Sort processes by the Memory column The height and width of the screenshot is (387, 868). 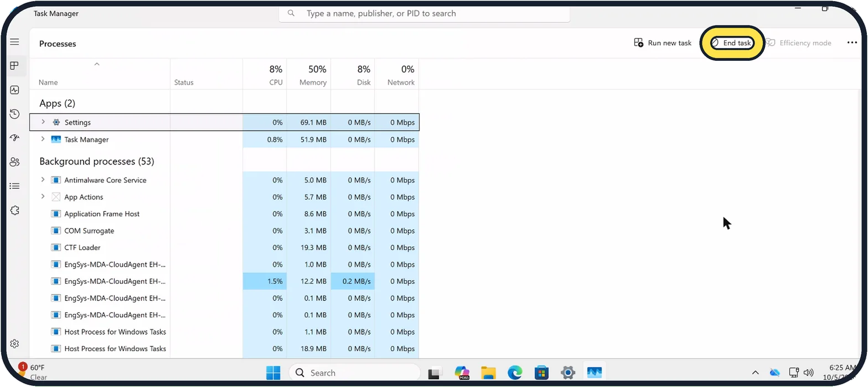pyautogui.click(x=308, y=75)
